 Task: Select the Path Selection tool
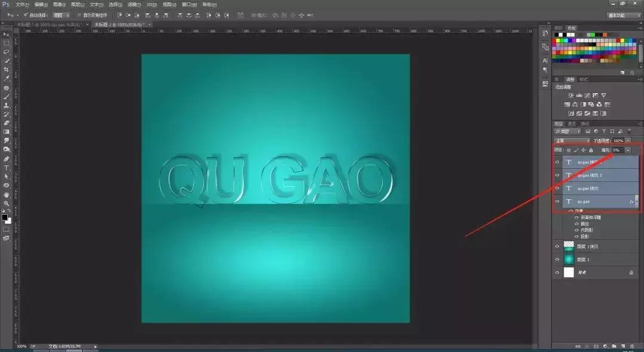(x=6, y=176)
